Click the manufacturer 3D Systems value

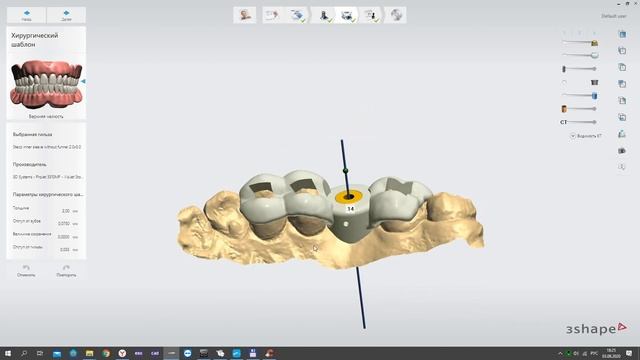click(x=47, y=177)
